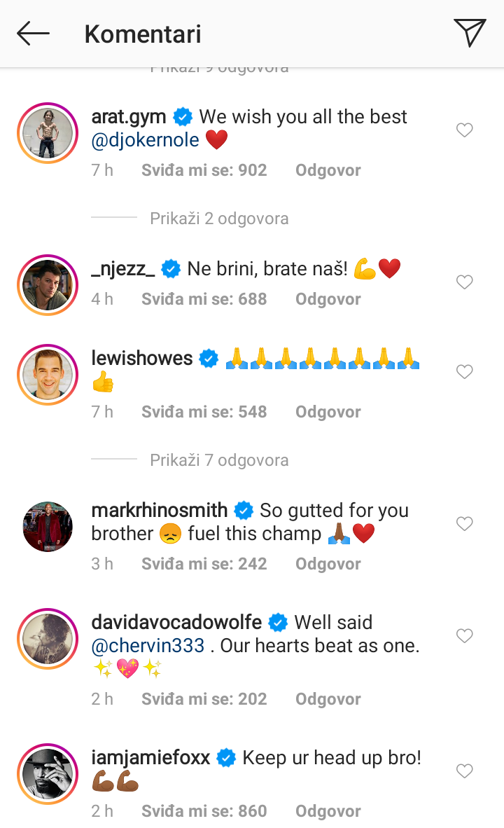Go back using the arrow icon

click(x=33, y=34)
